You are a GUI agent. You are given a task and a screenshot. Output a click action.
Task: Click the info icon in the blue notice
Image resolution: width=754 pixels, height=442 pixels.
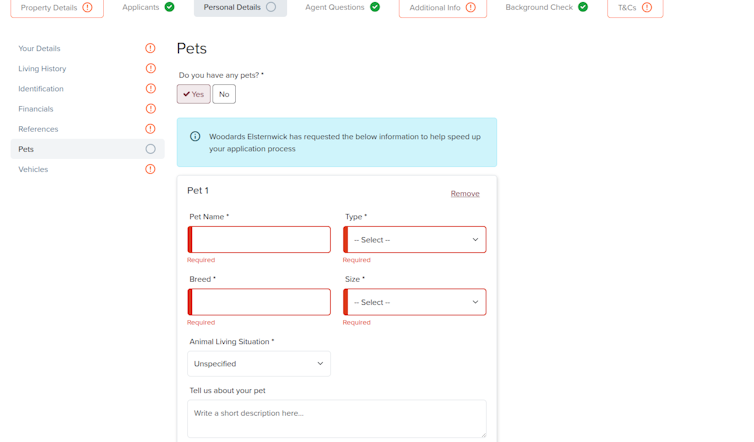pos(195,137)
